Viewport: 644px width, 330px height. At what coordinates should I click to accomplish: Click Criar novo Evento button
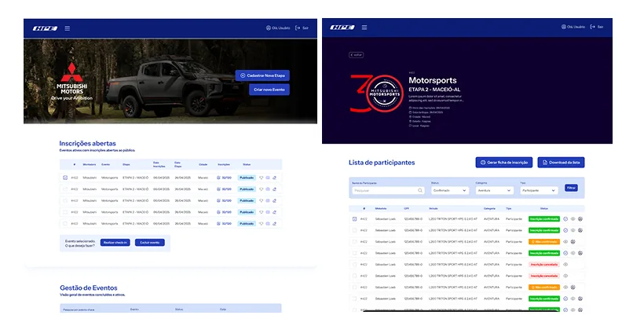click(269, 90)
